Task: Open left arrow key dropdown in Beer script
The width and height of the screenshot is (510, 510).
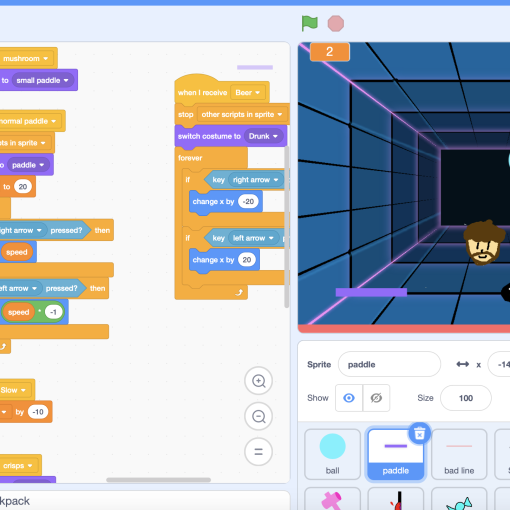Action: [253, 238]
